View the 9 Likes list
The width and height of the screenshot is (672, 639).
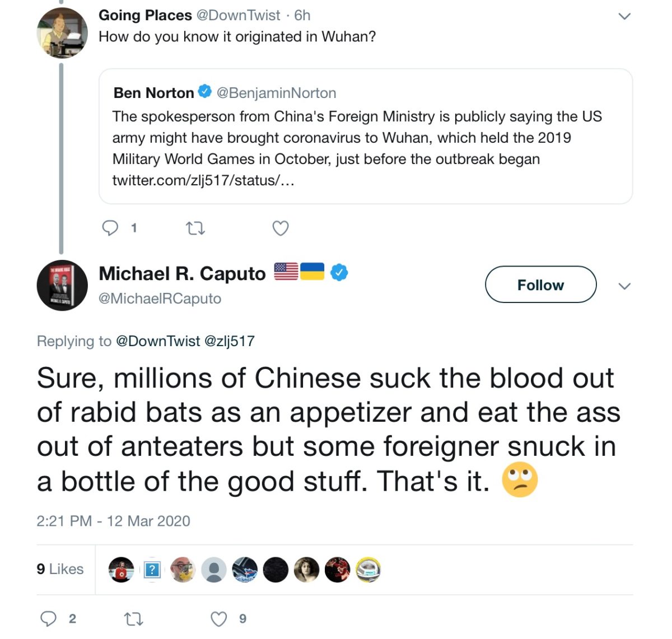click(60, 569)
